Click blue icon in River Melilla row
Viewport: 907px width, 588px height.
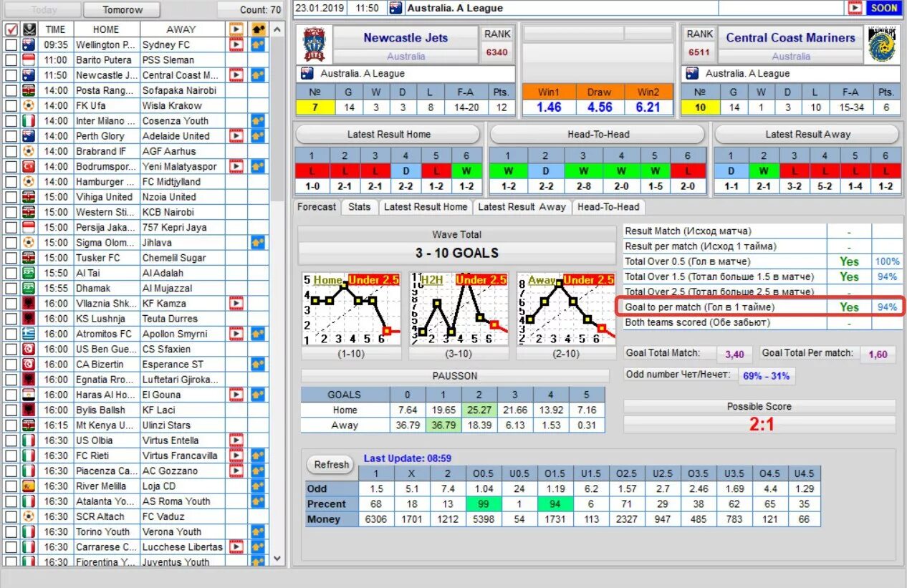(x=258, y=486)
